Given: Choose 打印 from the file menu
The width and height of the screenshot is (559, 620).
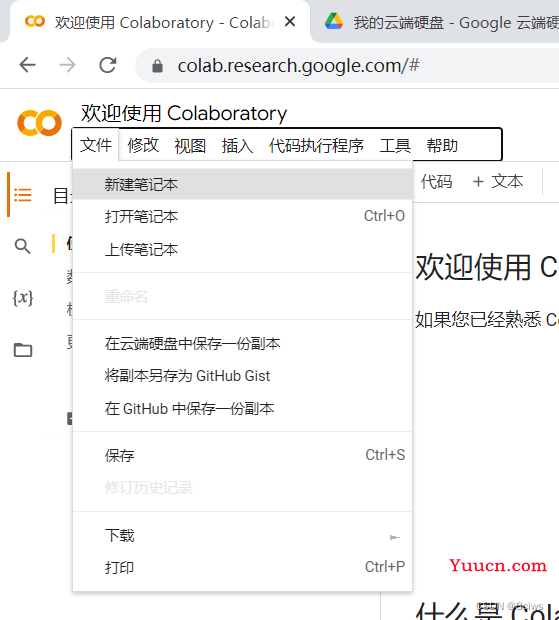Looking at the screenshot, I should 242,567.
